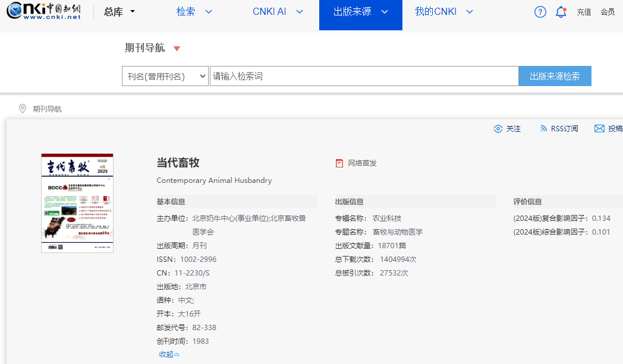The image size is (623, 364).
Task: Click the 复合影响因子 value 0.134
Action: tap(601, 219)
